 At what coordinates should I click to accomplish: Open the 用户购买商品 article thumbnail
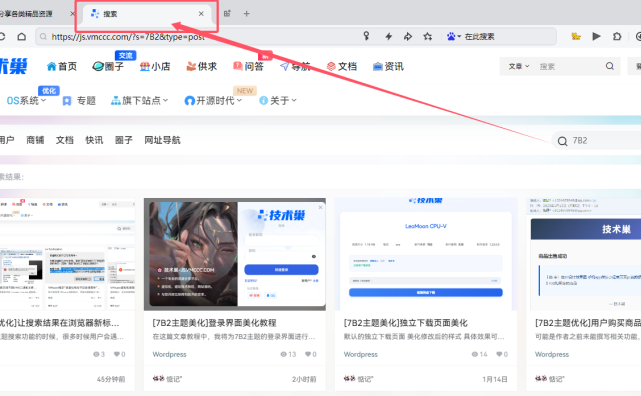pyautogui.click(x=583, y=254)
